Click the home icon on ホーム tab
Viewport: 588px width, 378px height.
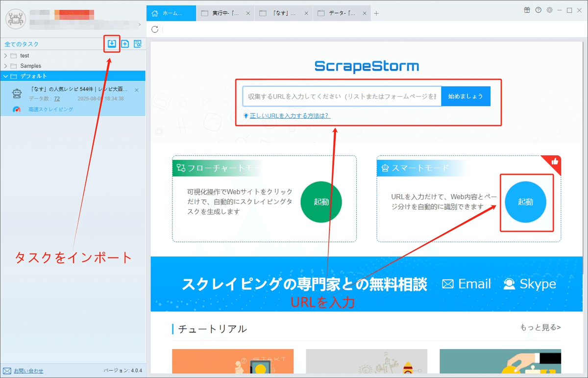[155, 13]
